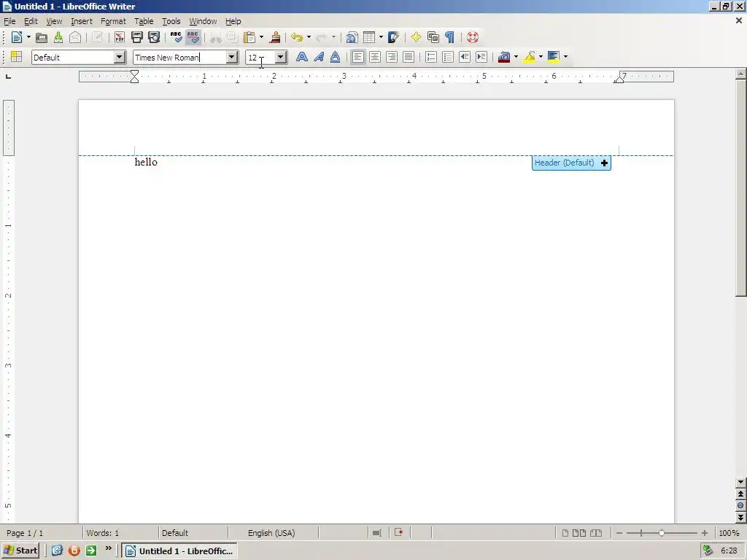Screen dimensions: 747x560
Task: Toggle Italic formatting
Action: point(318,57)
